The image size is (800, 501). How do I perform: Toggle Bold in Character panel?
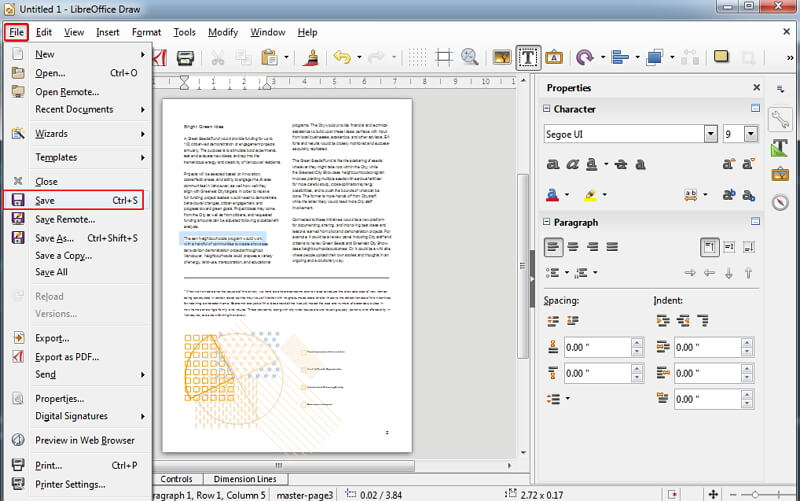[x=553, y=164]
